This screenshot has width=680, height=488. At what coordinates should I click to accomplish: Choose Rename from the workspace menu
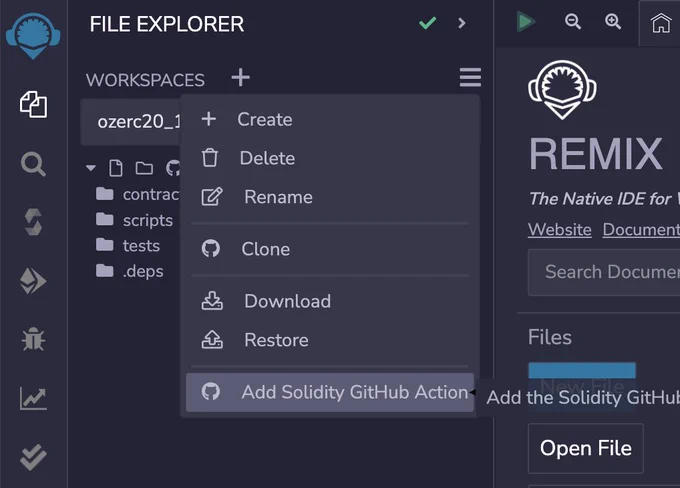tap(330, 197)
